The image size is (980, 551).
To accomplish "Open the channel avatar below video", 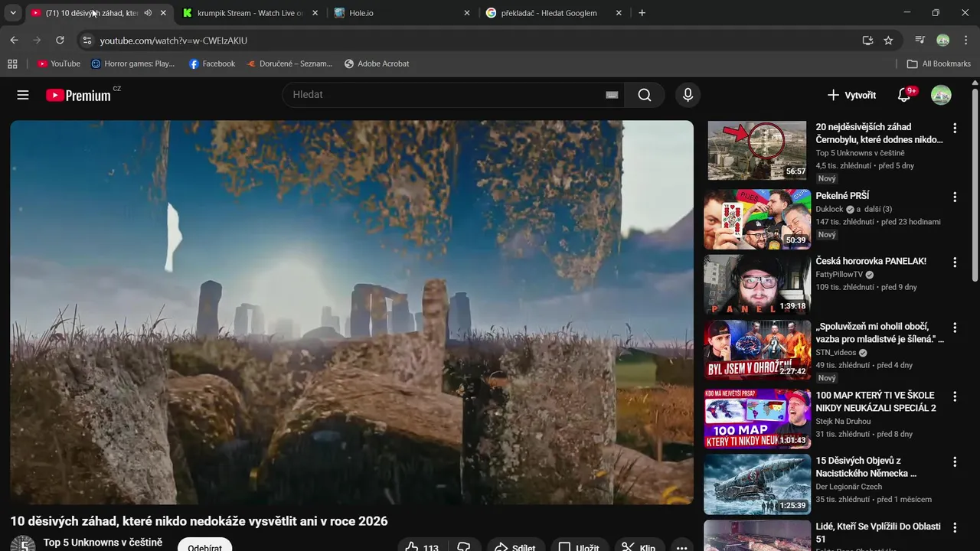I will (x=23, y=544).
